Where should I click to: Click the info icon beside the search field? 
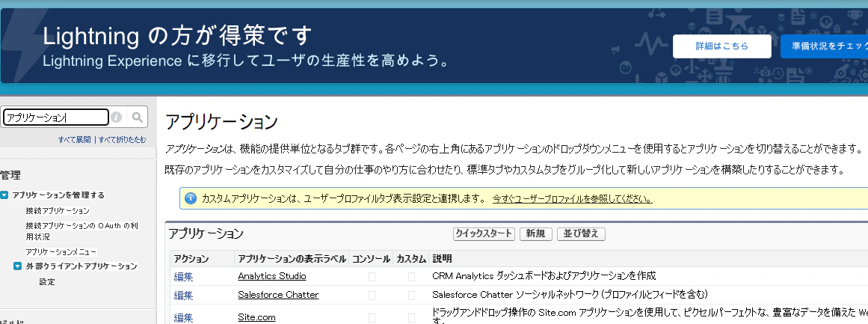116,117
